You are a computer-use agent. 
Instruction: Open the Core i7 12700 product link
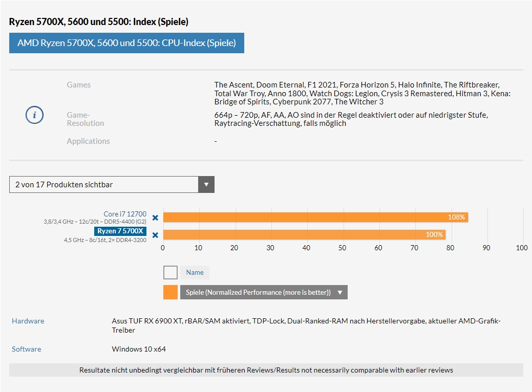click(x=125, y=214)
